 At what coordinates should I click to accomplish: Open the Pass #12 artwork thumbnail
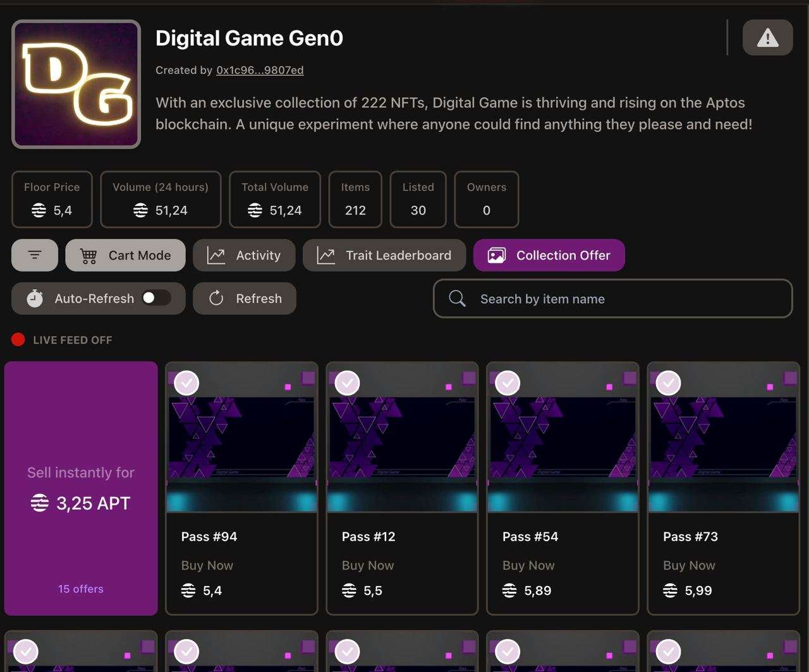coord(402,437)
